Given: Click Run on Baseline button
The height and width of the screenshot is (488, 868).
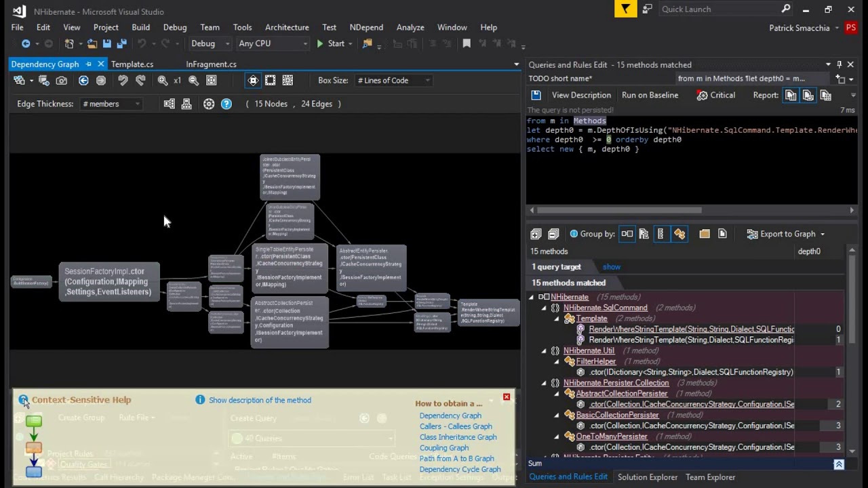Looking at the screenshot, I should click(650, 95).
